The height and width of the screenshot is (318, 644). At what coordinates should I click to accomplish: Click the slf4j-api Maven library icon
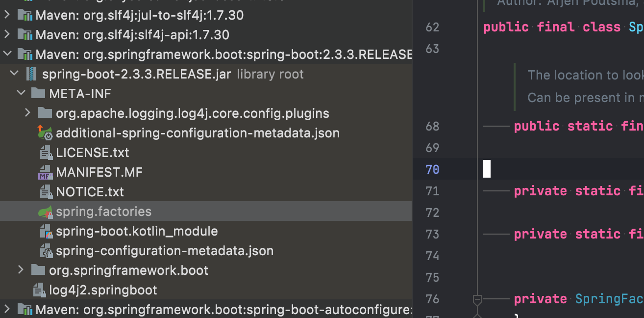pos(25,35)
